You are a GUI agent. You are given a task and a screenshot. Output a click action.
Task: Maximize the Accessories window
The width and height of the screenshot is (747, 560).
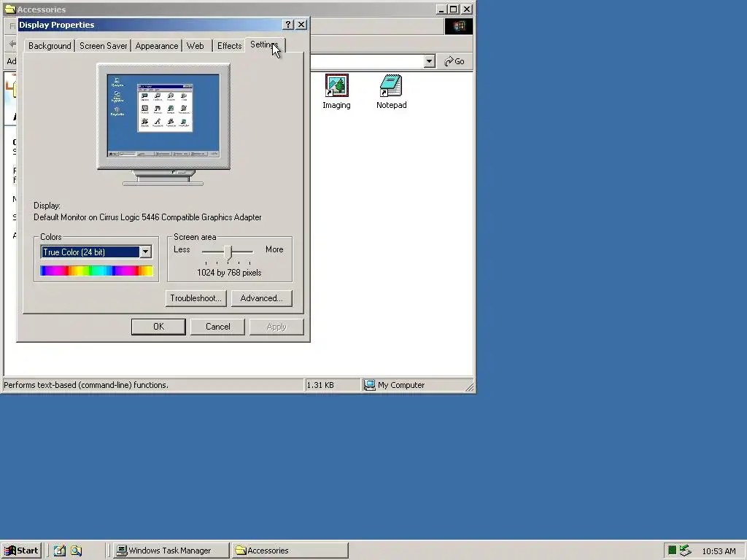[x=454, y=9]
